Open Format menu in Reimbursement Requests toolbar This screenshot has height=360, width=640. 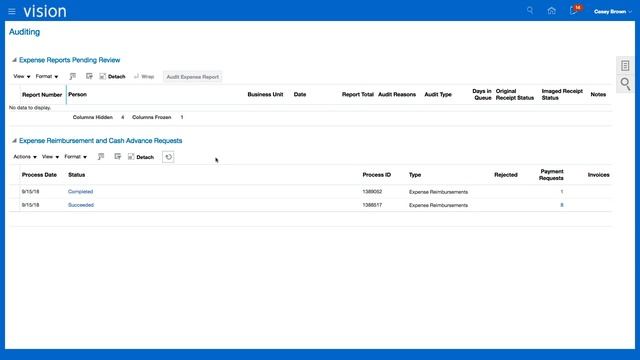click(76, 157)
